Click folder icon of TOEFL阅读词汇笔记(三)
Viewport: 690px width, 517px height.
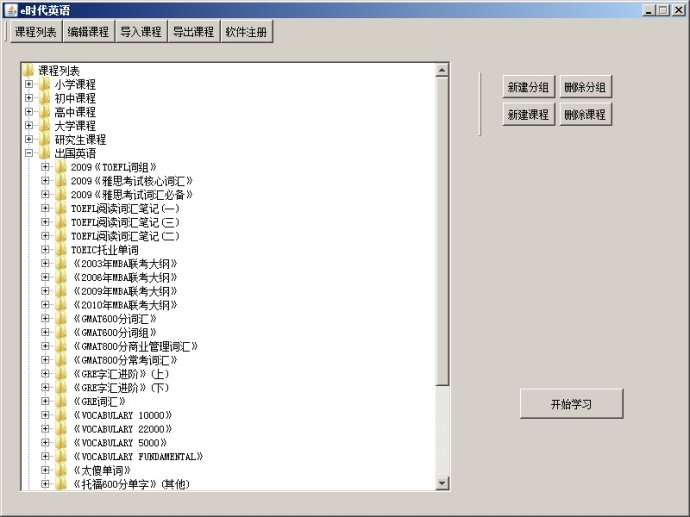(x=61, y=222)
